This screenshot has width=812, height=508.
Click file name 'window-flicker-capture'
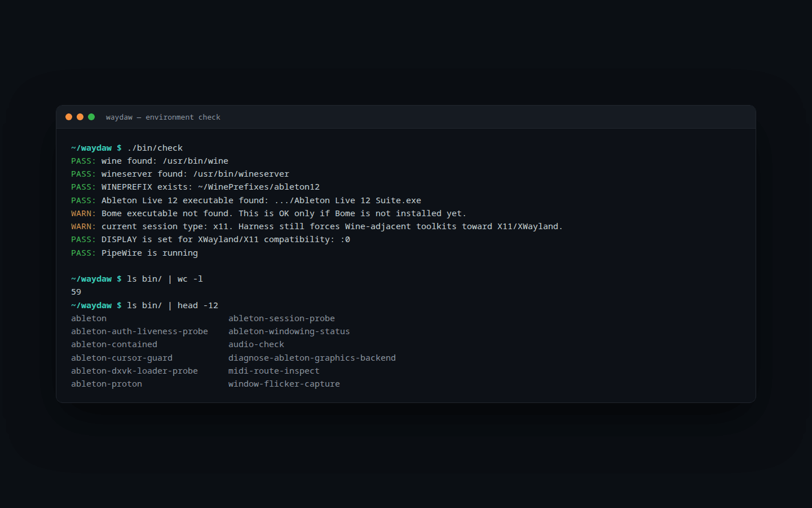284,384
